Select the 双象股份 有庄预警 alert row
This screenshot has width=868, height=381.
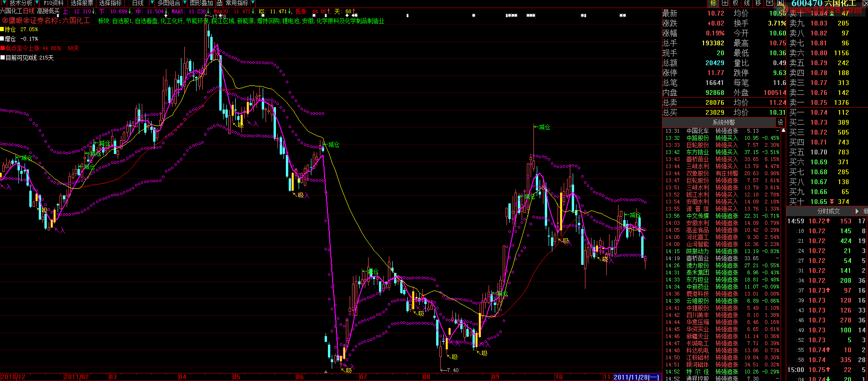tap(722, 173)
